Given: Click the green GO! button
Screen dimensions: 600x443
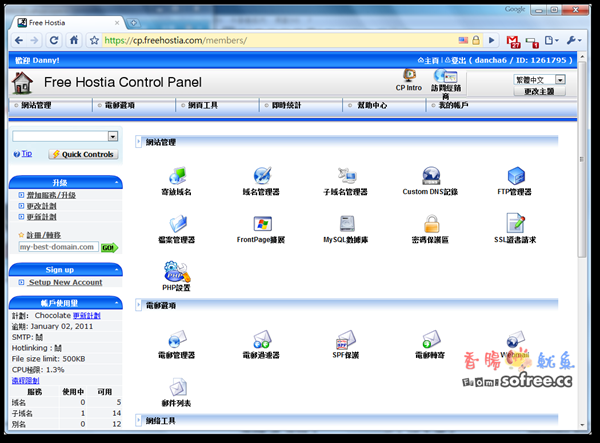Looking at the screenshot, I should (109, 248).
